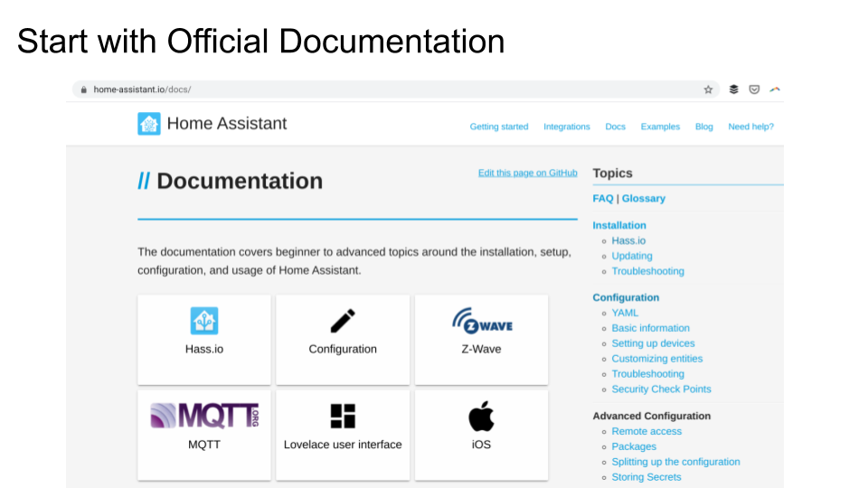Click the Topics sidebar heading
The width and height of the screenshot is (868, 488).
pos(612,174)
